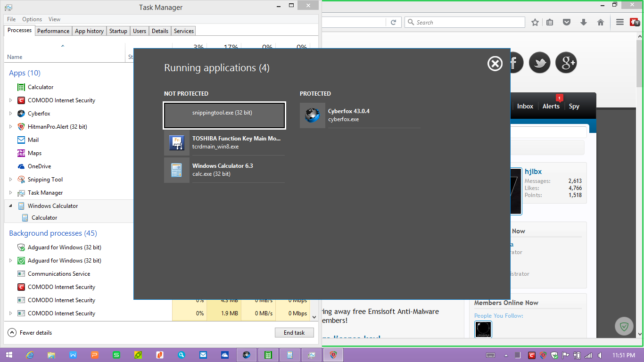Click the OneDrive cloud icon in Apps list
The height and width of the screenshot is (362, 644).
coord(21,166)
